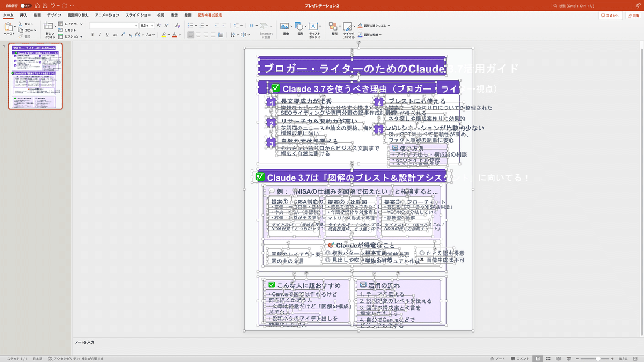The width and height of the screenshot is (644, 362).
Task: Open the アニメーション ribbon tab
Action: (106, 14)
